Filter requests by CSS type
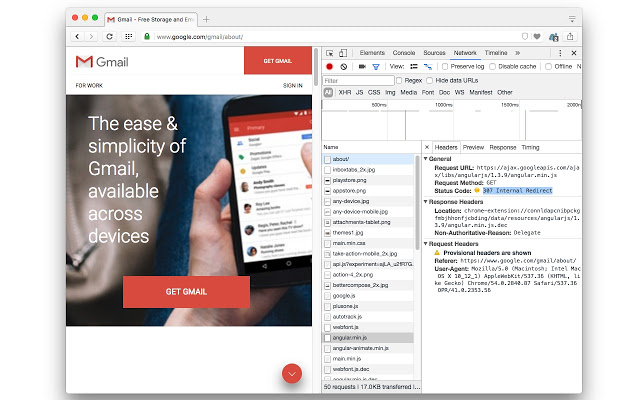The image size is (640, 400). click(374, 93)
